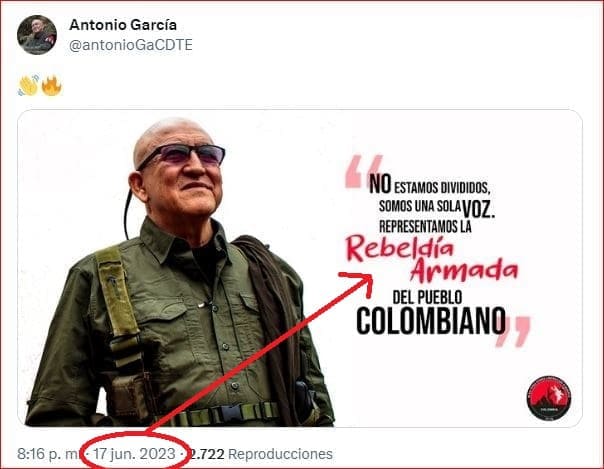604x469 pixels.
Task: Click the red handwritten Rebeldía word
Action: coord(399,248)
